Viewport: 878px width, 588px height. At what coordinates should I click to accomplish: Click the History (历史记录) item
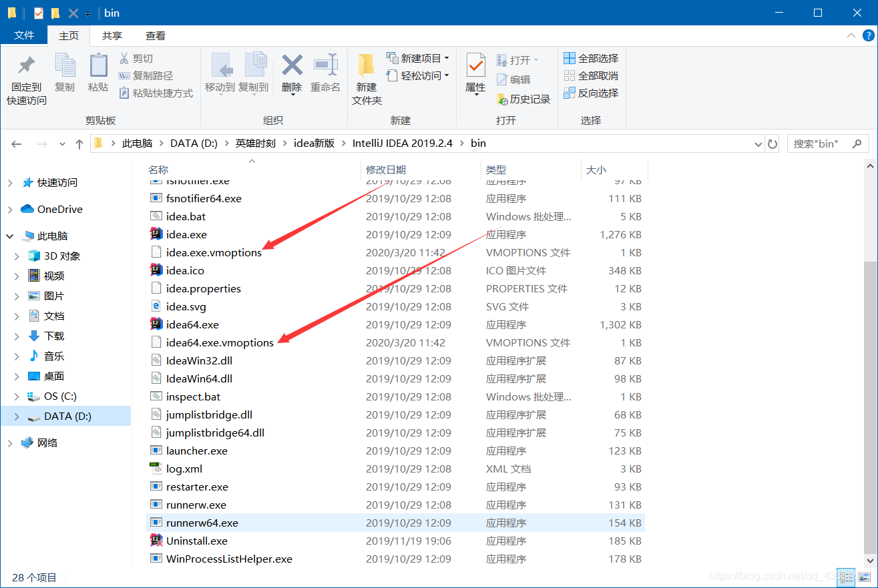pos(523,99)
